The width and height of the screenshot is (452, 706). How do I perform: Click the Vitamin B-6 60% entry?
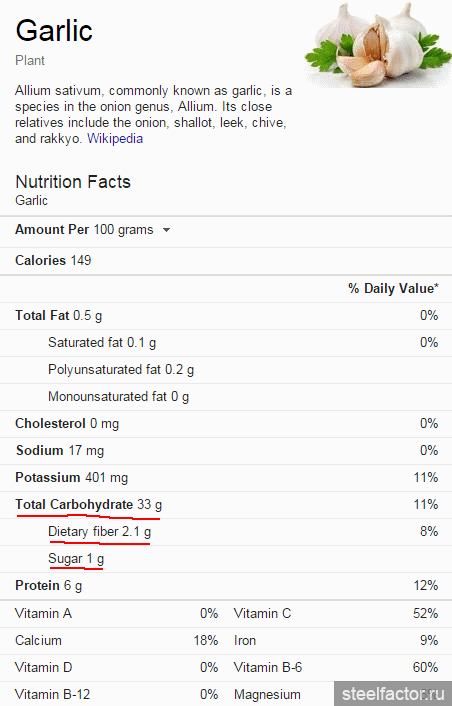(336, 667)
